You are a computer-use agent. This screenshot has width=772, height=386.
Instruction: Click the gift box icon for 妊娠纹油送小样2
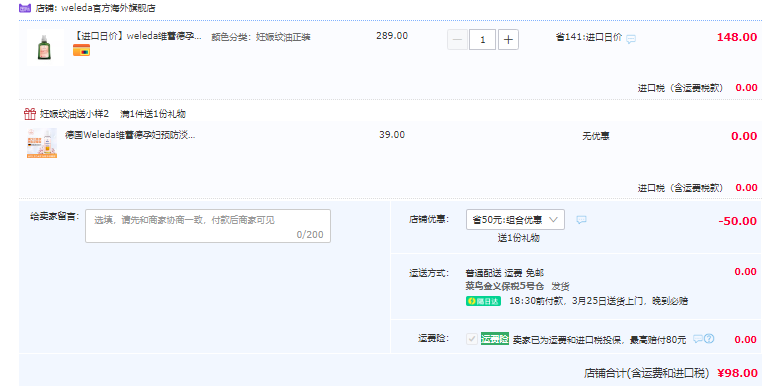tap(30, 114)
